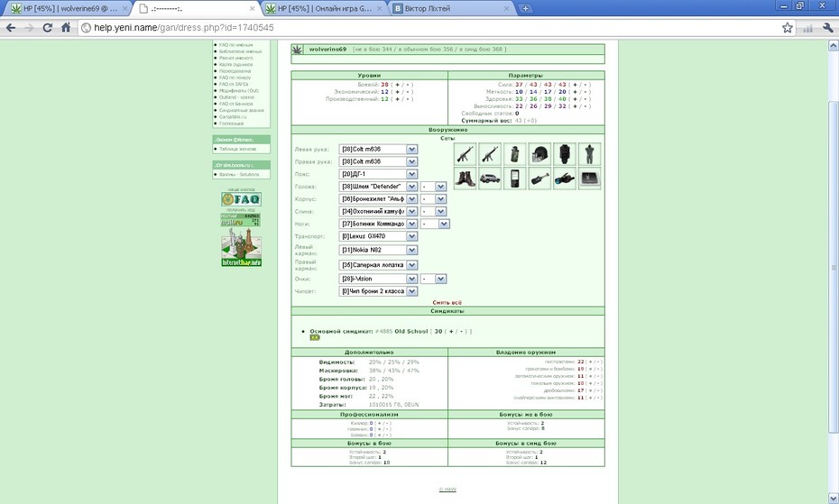Increase the Сила stat with plus
Screen dimensions: 839x504
(576, 85)
